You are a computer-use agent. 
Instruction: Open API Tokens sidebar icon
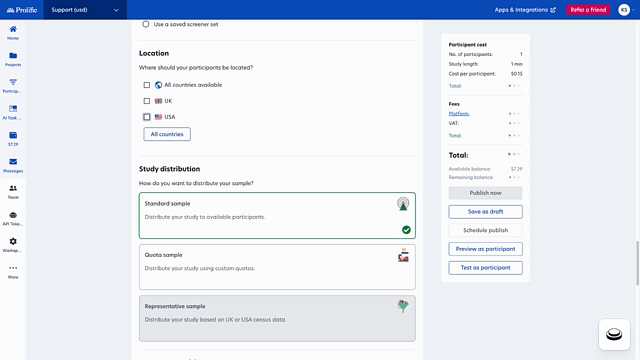(x=13, y=215)
